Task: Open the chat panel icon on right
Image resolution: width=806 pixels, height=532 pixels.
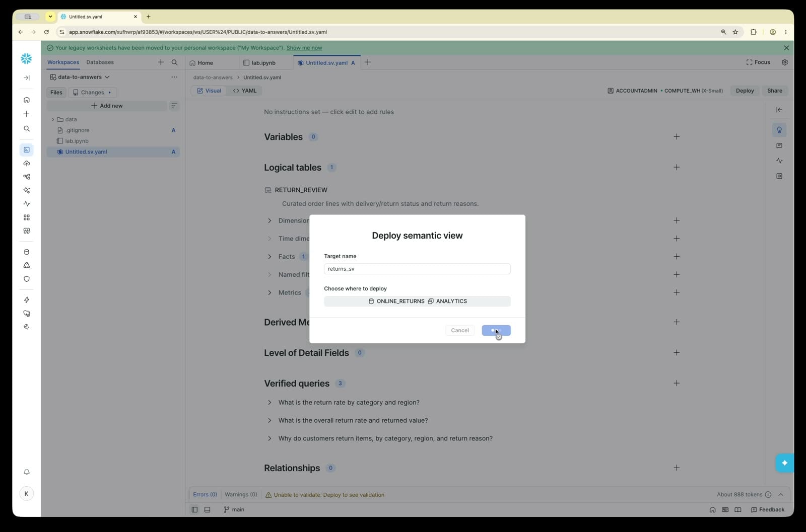Action: (x=779, y=145)
